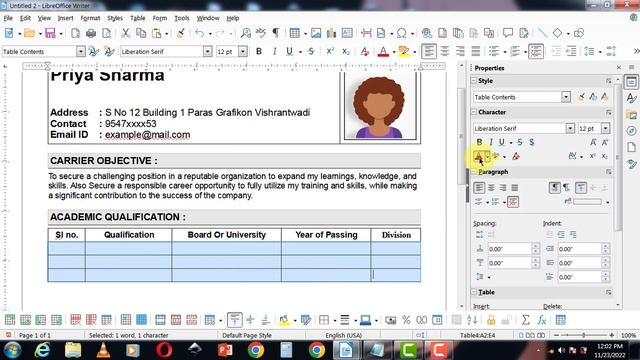Image resolution: width=640 pixels, height=360 pixels.
Task: Click the Clone Formatting paintbrush icon
Action: click(x=180, y=33)
